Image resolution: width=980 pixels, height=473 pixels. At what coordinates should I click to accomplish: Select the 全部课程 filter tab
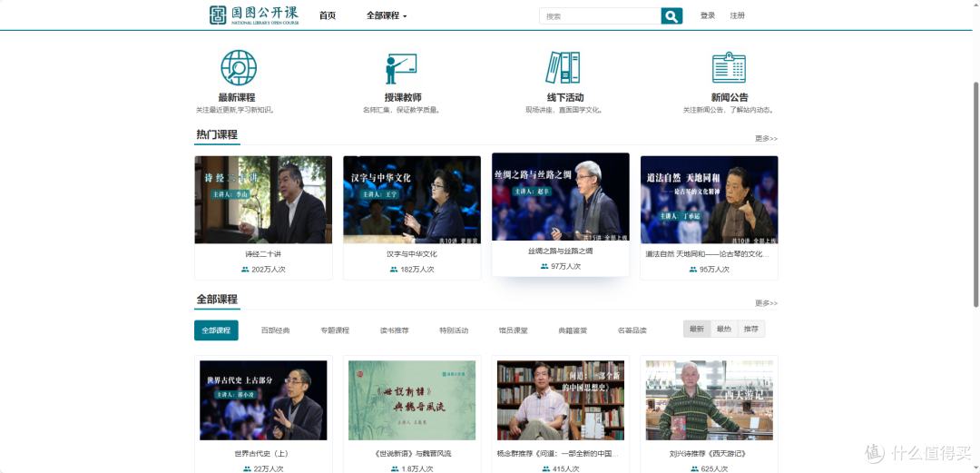(216, 330)
